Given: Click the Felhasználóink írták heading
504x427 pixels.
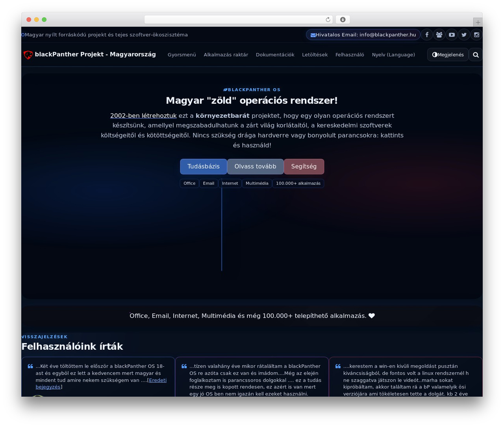Looking at the screenshot, I should pos(72,347).
